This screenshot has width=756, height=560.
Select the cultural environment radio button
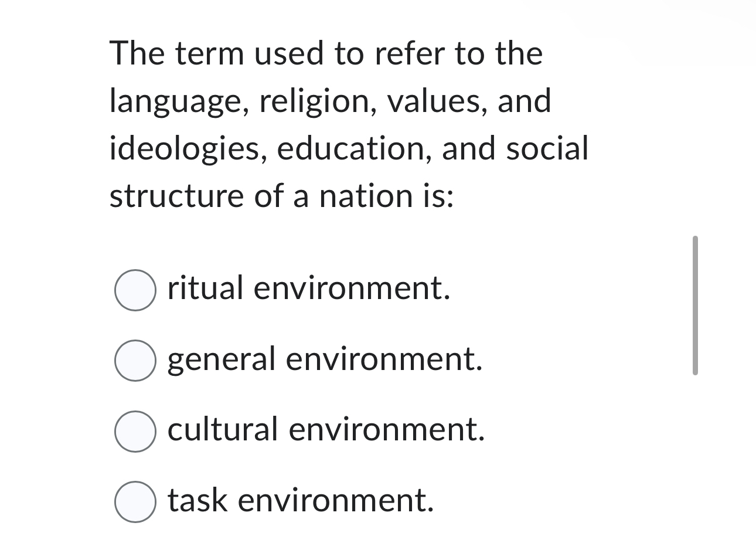coord(135,432)
